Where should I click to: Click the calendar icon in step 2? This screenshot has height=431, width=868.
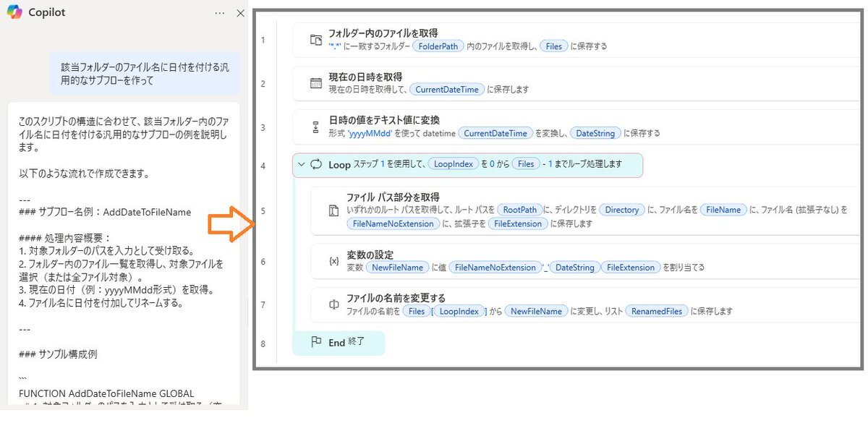pyautogui.click(x=315, y=83)
